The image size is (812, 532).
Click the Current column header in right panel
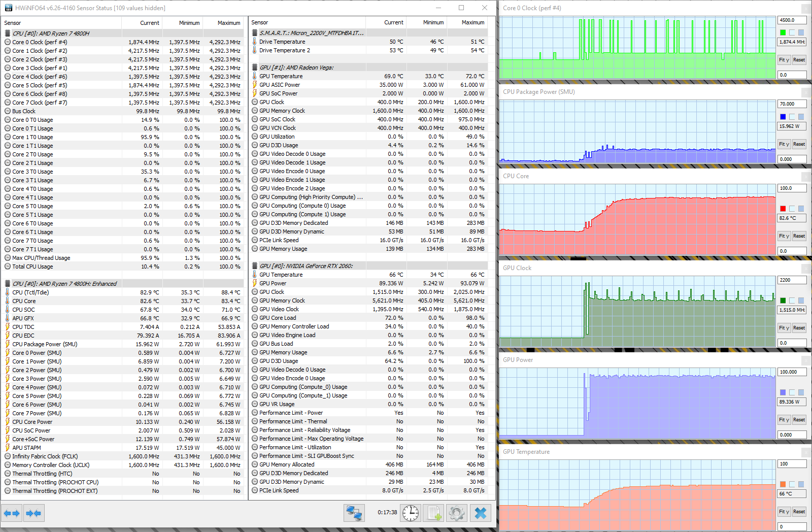coord(394,22)
